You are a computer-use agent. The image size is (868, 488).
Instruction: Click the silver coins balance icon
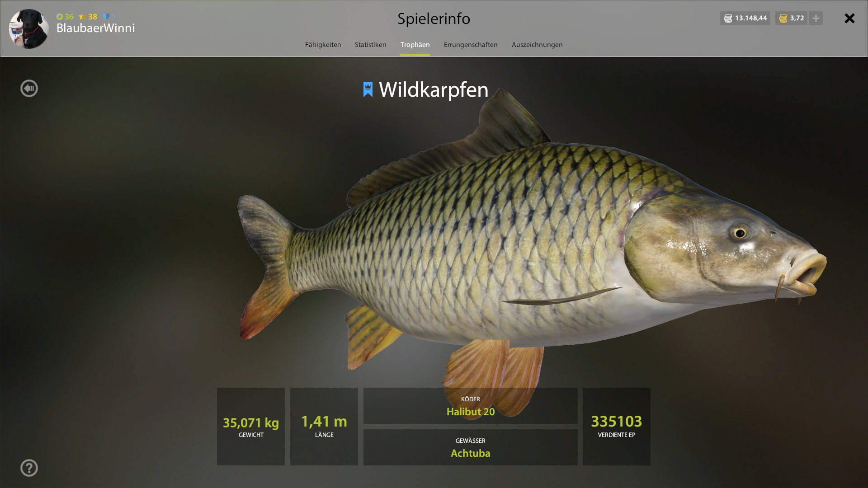click(728, 18)
